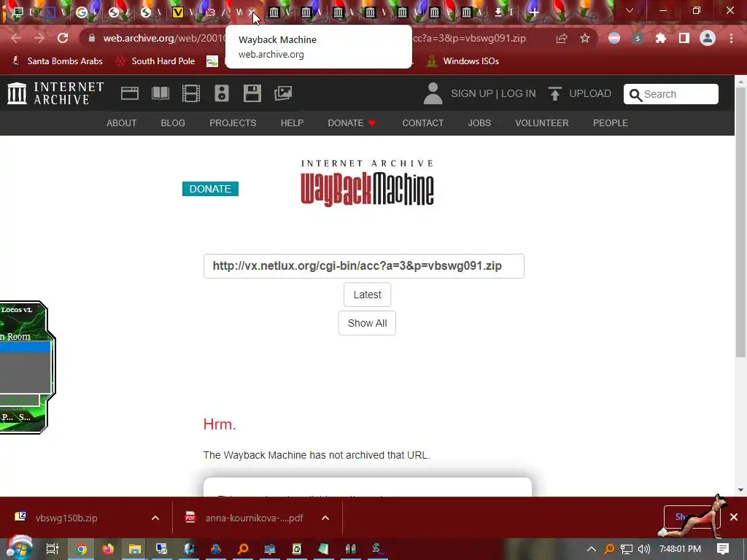Viewport: 747px width, 560px height.
Task: Open the PROJECTS menu item
Action: pyautogui.click(x=233, y=122)
